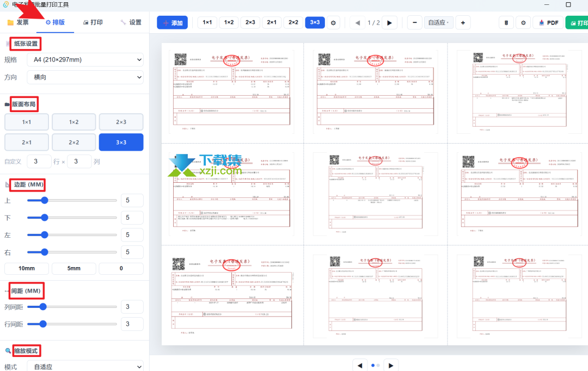588x371 pixels.
Task: Adjust the 上 top margin slider
Action: pos(72,201)
